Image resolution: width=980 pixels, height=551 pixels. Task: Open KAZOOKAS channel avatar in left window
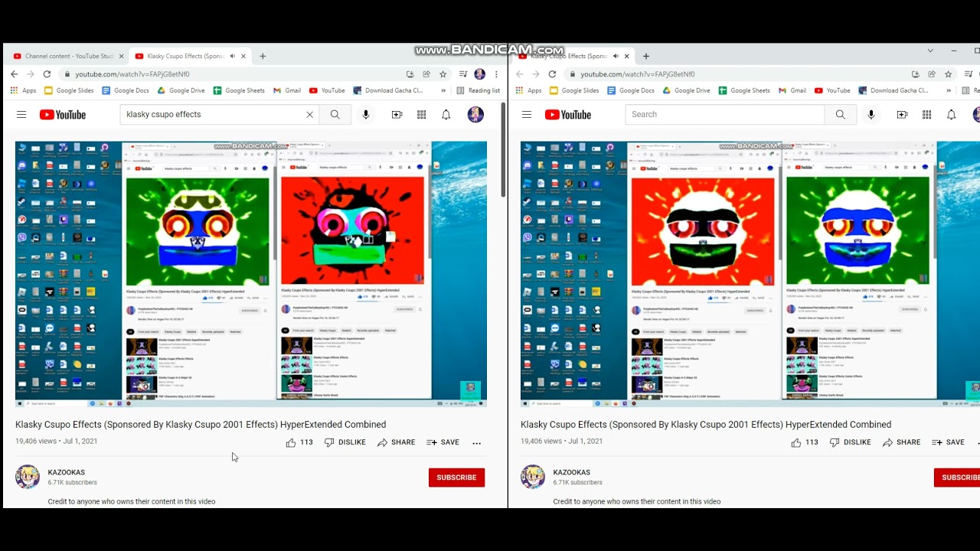click(x=28, y=477)
